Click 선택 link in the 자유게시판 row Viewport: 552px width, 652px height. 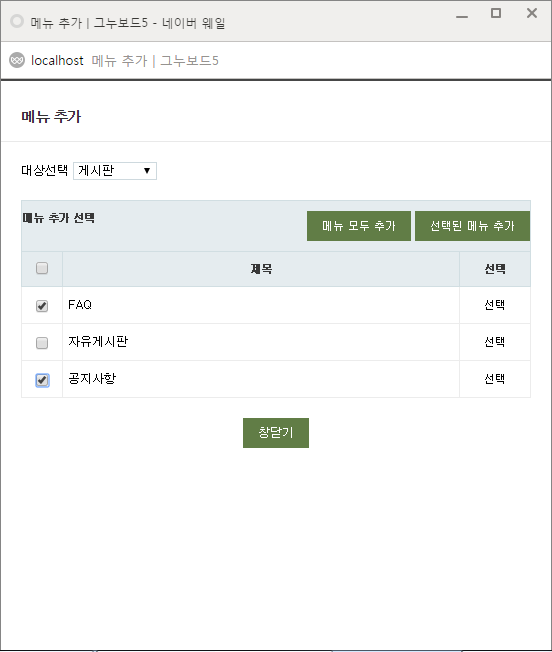coord(495,342)
